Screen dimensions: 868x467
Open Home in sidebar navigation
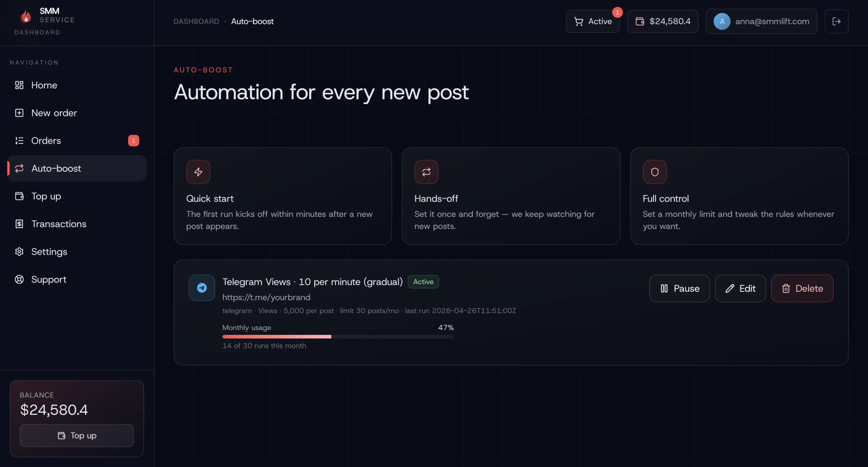[x=44, y=85]
